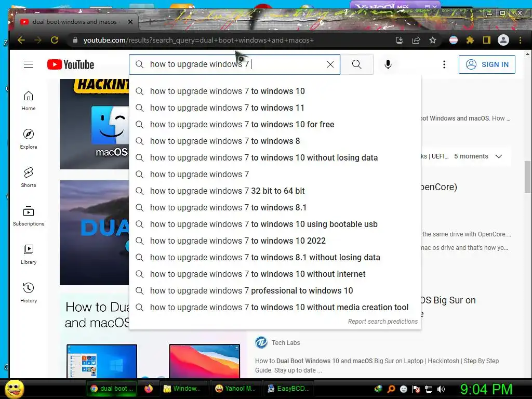This screenshot has width=532, height=399.
Task: Open the YouTube hamburger guide menu
Action: click(x=29, y=64)
